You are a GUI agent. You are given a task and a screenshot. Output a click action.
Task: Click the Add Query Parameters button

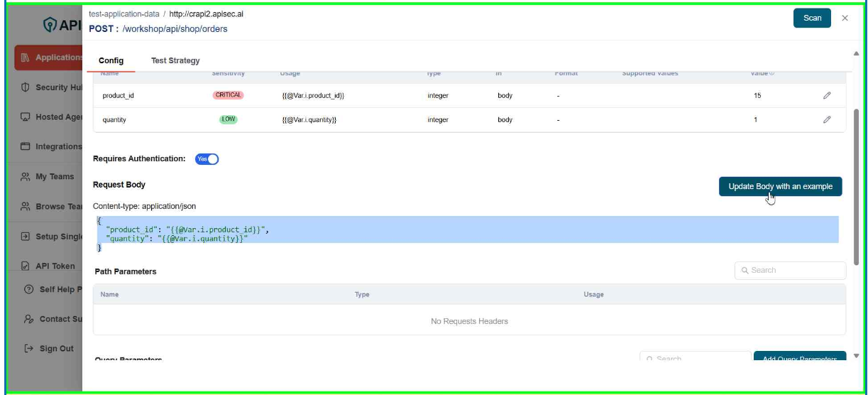click(x=799, y=358)
